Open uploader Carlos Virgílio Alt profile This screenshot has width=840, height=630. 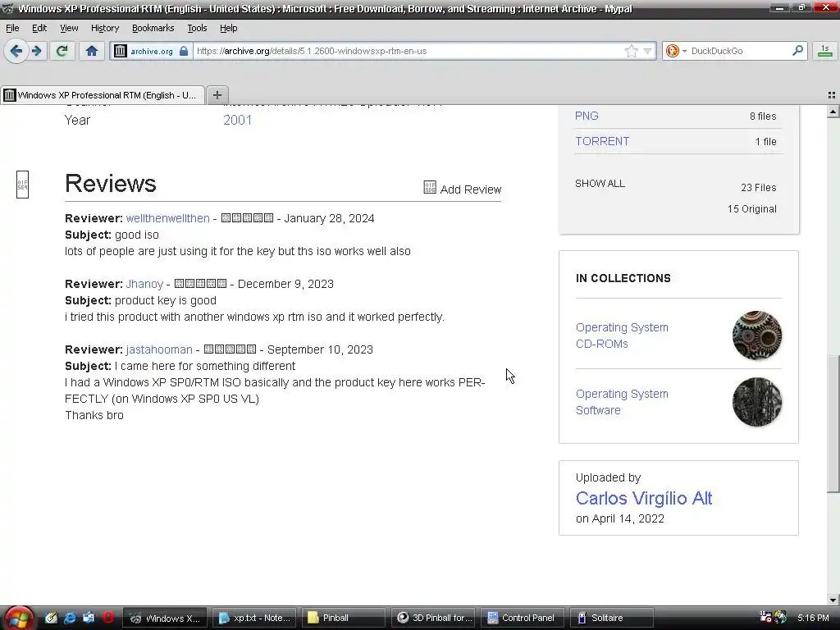644,498
